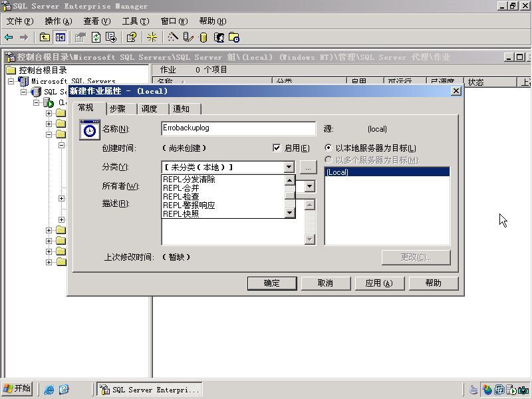The image size is (532, 399).
Task: Click the Internet Explorer quick launch icon
Action: click(49, 390)
